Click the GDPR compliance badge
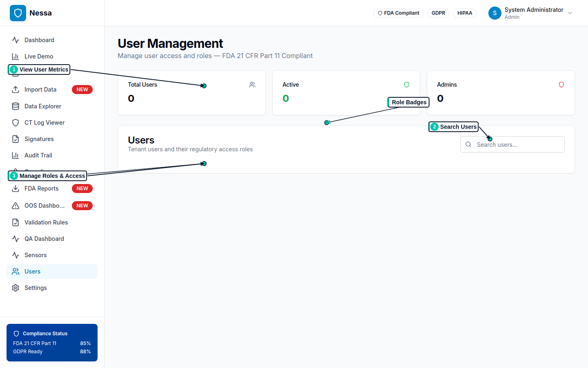588x368 pixels. point(438,13)
